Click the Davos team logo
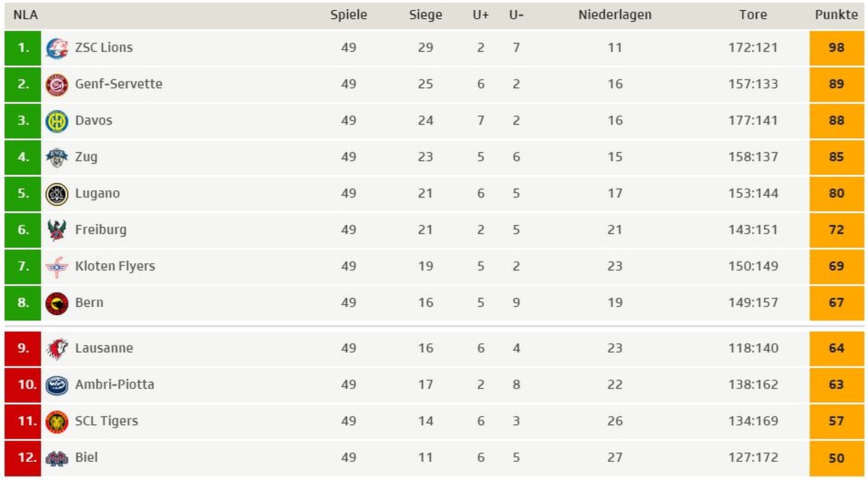Screen dimensions: 868x480 tap(56, 121)
